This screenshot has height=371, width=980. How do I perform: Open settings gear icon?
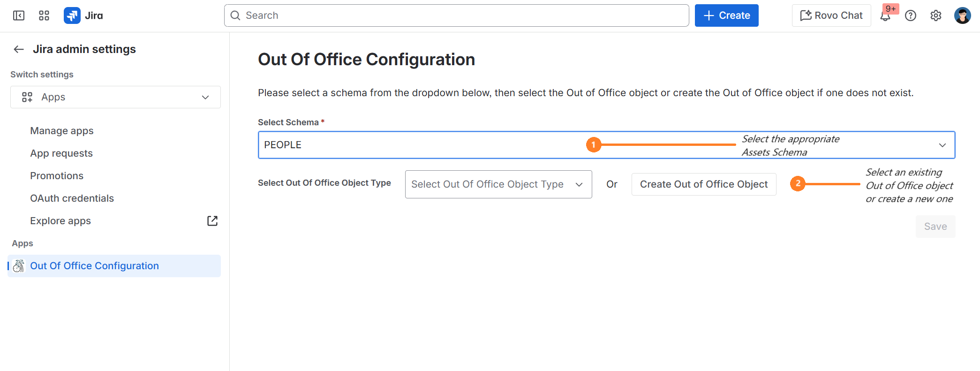(936, 15)
